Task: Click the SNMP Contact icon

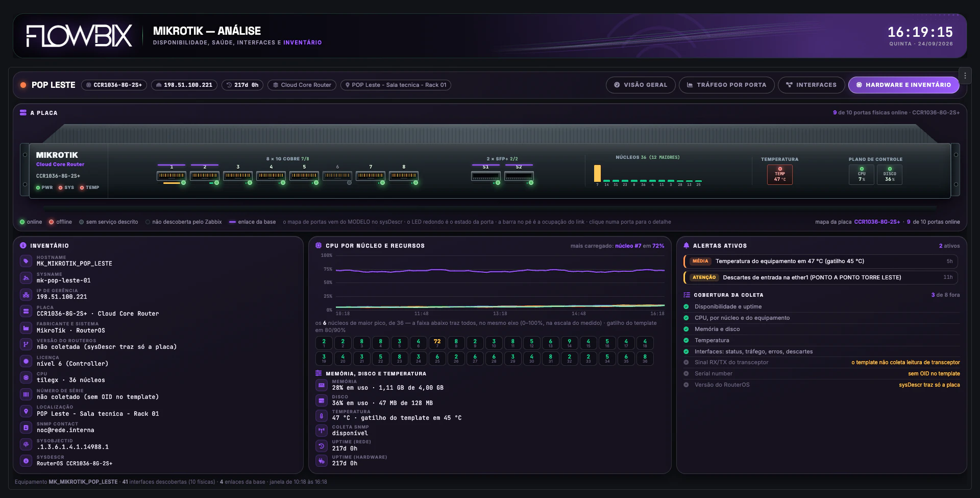Action: (26, 428)
